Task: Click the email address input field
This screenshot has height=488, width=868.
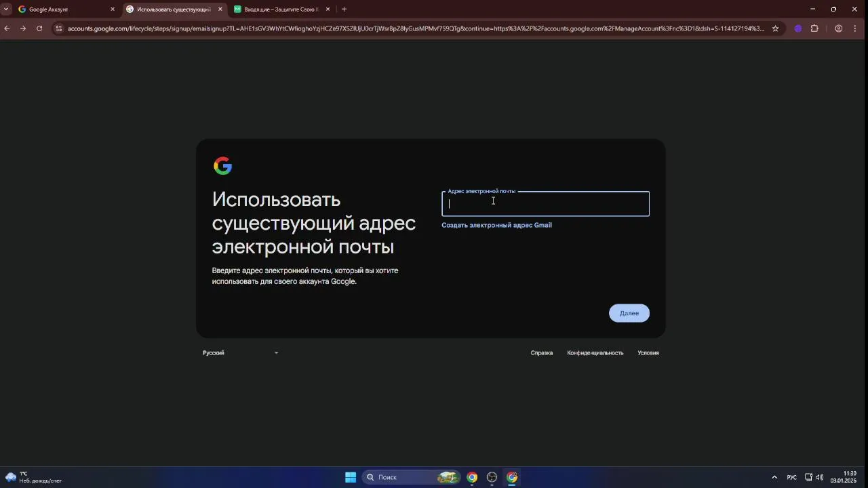Action: (545, 204)
